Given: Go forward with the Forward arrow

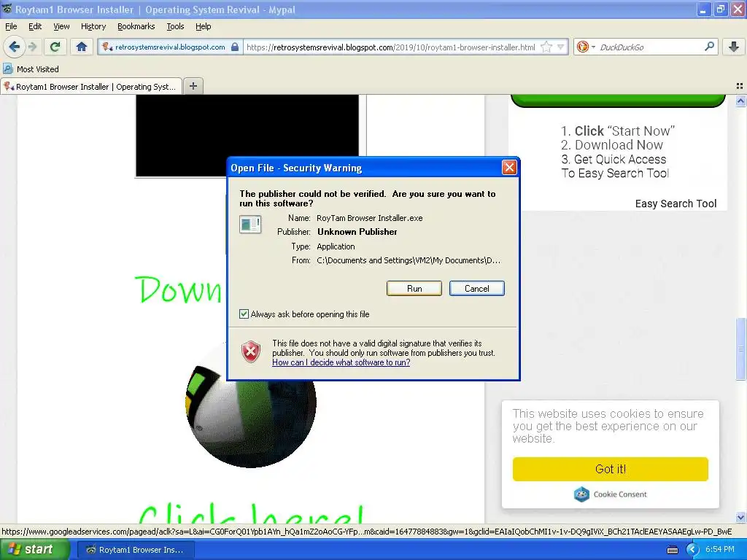Looking at the screenshot, I should 33,47.
